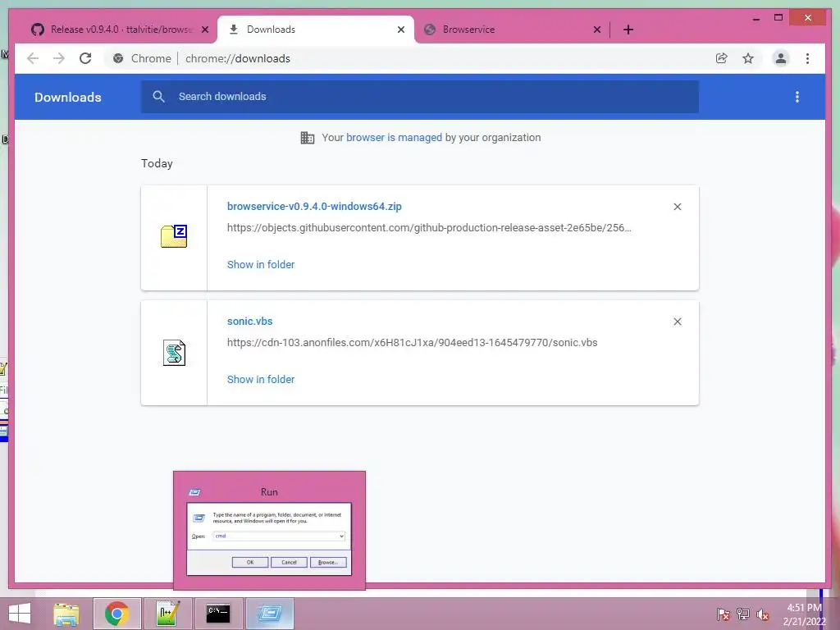The height and width of the screenshot is (630, 840).
Task: Click the Chrome site info icon
Action: pyautogui.click(x=118, y=58)
